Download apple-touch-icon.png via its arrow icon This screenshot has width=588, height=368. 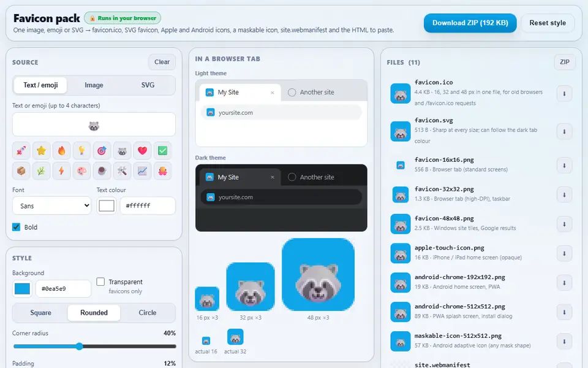564,253
